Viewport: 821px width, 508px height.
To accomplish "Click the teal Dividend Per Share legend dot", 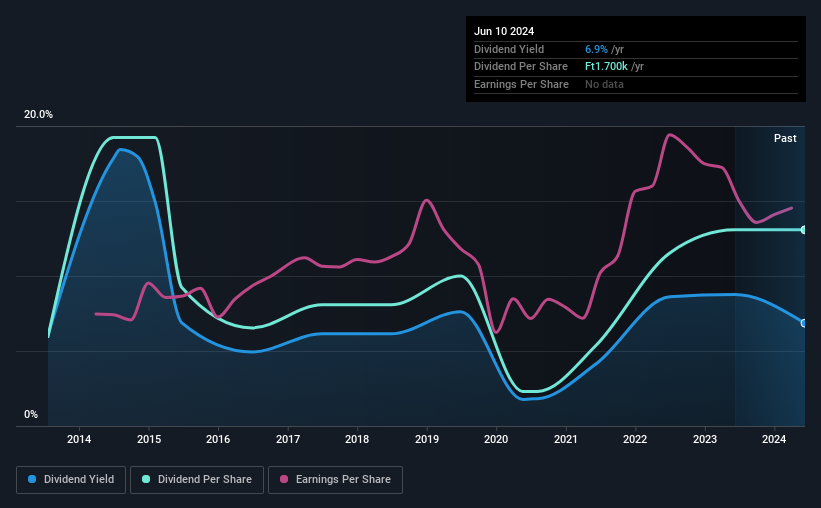I will point(146,479).
